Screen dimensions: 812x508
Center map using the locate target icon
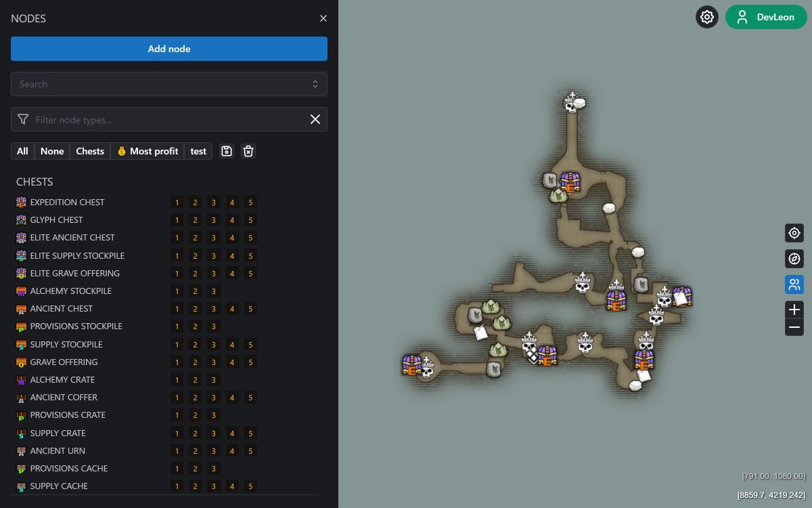pos(794,233)
